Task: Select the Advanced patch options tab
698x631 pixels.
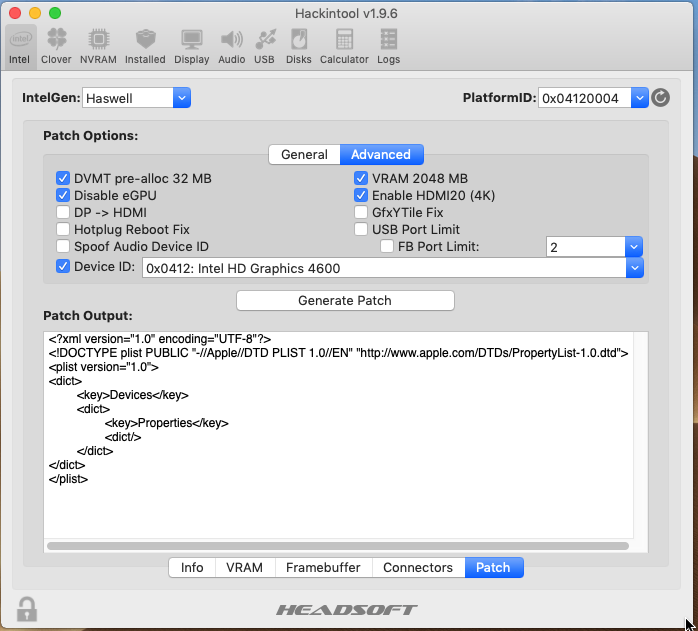Action: (x=381, y=155)
